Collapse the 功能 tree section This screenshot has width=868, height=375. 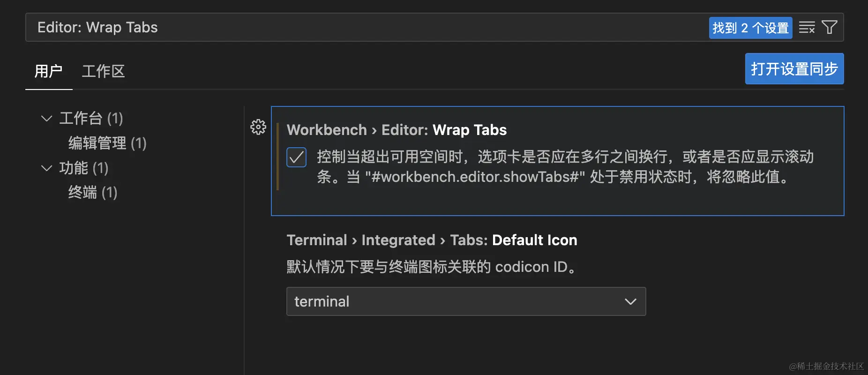46,168
